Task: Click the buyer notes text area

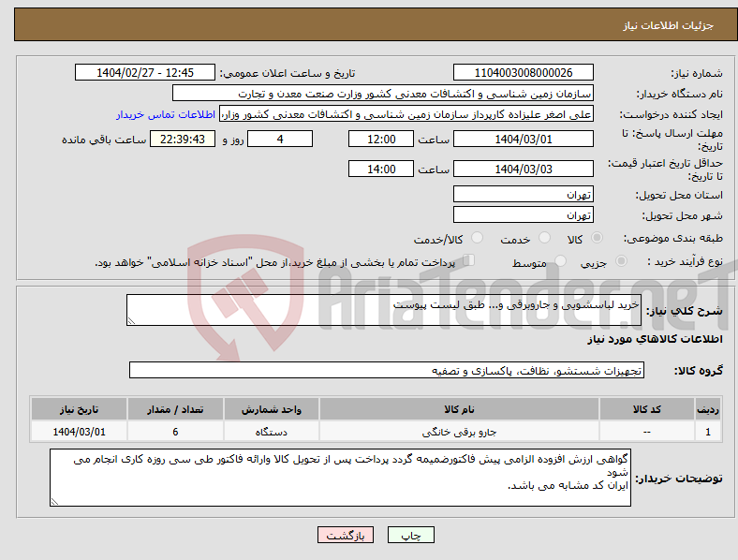Action: click(x=340, y=478)
